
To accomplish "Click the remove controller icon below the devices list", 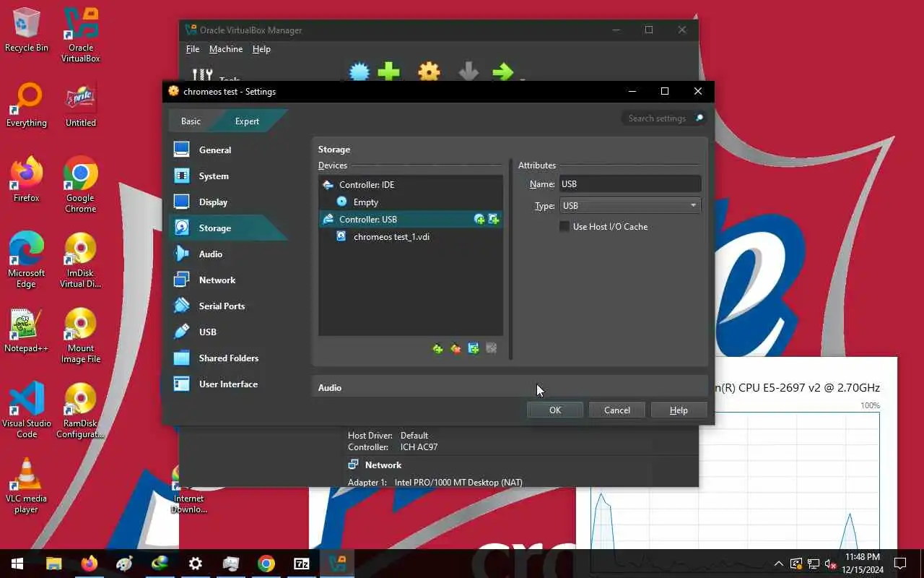I will [456, 349].
